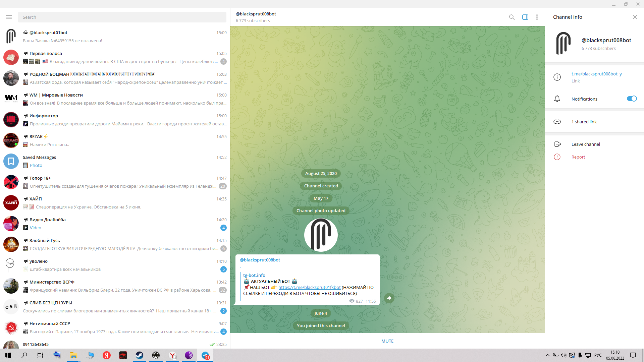This screenshot has width=644, height=362.
Task: Open the 89112643645 contact chat
Action: point(115,344)
